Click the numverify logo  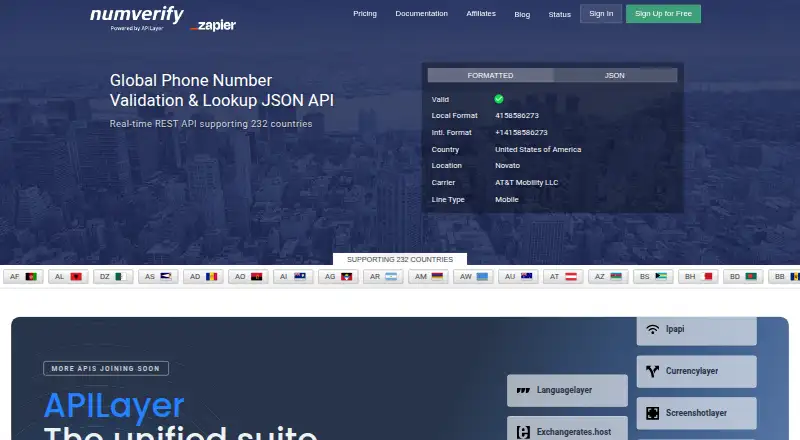pyautogui.click(x=137, y=18)
